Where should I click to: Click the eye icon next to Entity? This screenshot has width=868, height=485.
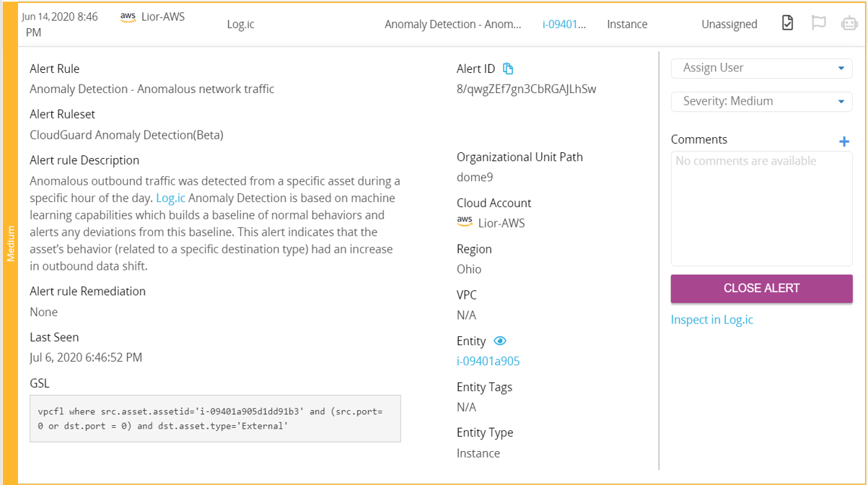pos(500,341)
